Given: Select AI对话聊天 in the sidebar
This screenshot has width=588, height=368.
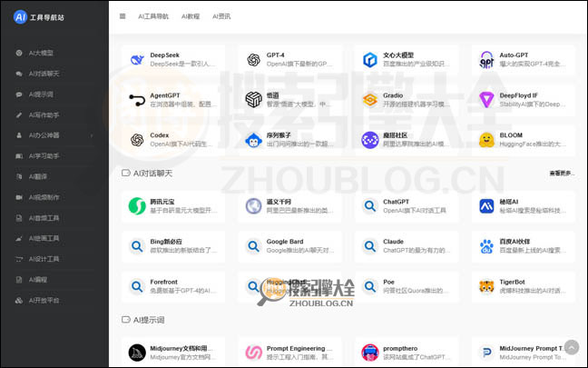Looking at the screenshot, I should pos(44,74).
